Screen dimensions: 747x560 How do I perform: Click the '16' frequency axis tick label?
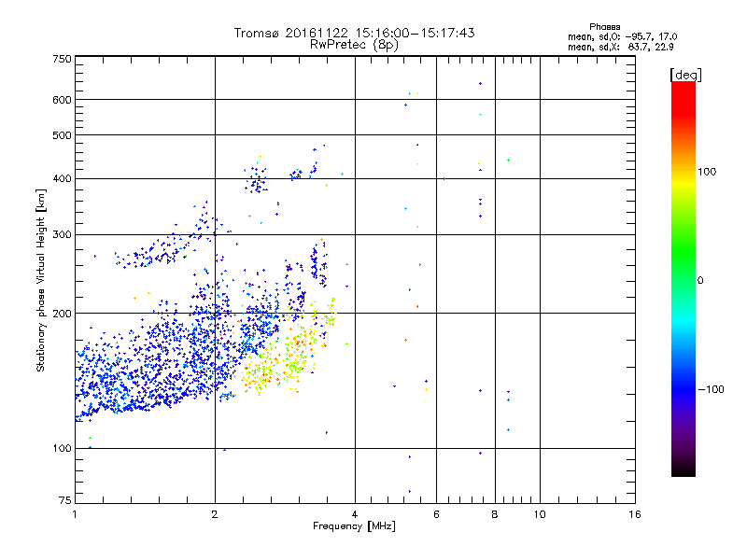click(635, 514)
